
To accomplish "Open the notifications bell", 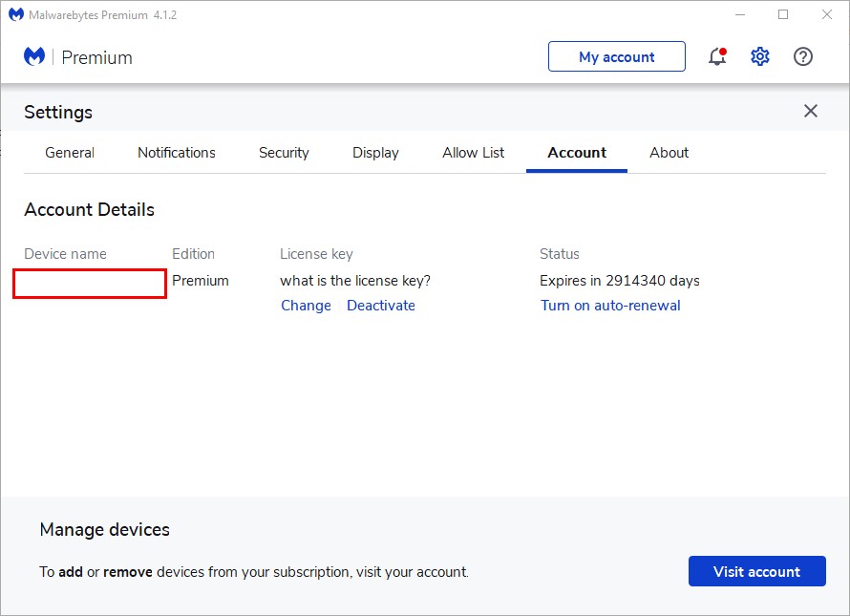I will 716,57.
